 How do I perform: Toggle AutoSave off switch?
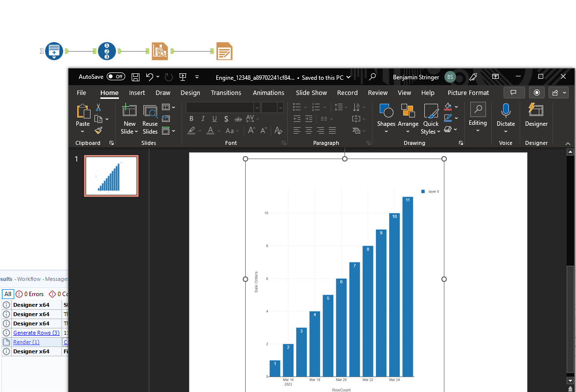point(115,76)
